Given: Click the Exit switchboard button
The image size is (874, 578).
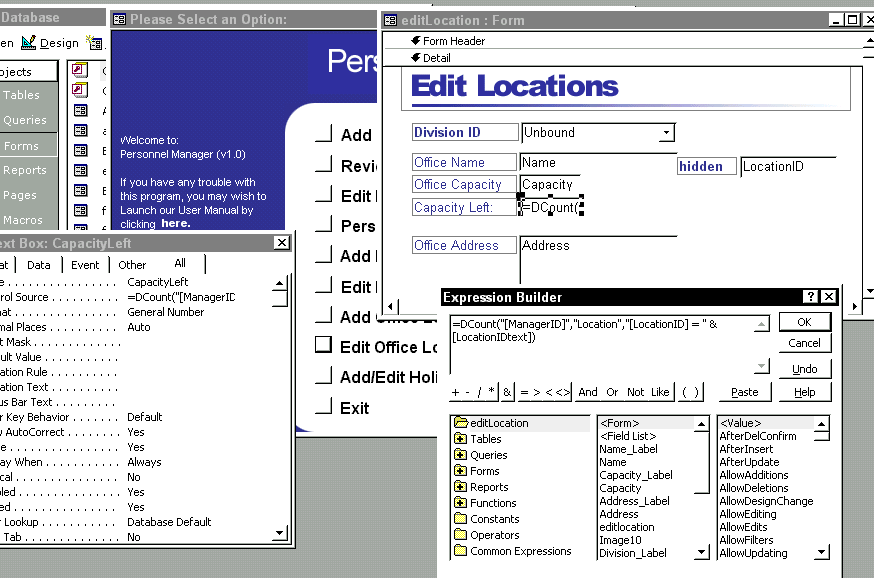Looking at the screenshot, I should coord(324,407).
